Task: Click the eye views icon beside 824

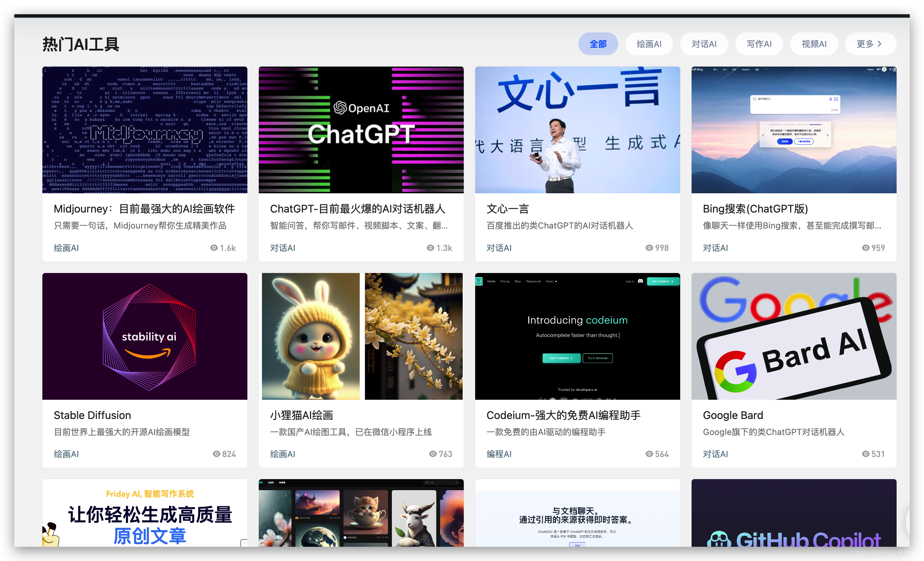Action: 216,454
